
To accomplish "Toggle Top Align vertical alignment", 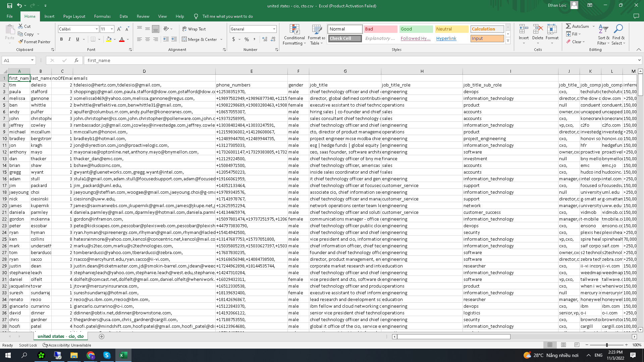I will tap(139, 29).
